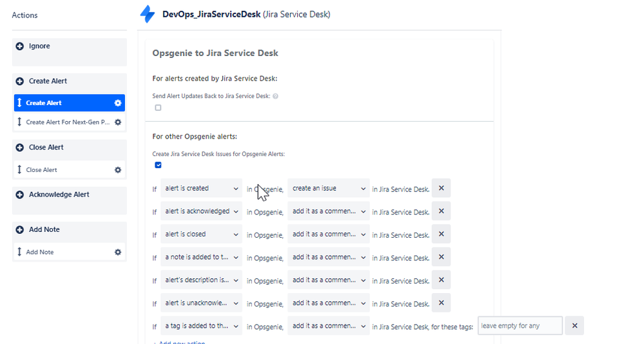Image resolution: width=644 pixels, height=344 pixels.
Task: Click the 'Actions' sidebar heading
Action: (x=24, y=15)
